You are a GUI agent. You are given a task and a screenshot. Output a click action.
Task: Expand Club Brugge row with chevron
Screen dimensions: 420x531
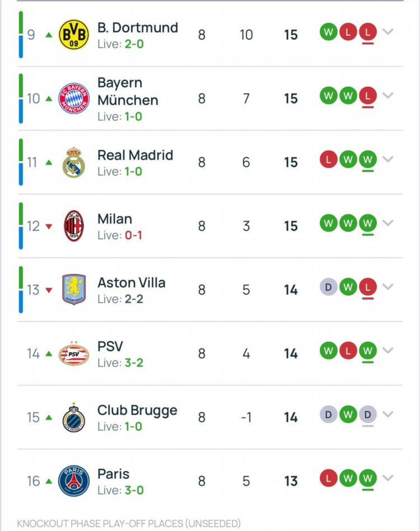point(388,414)
